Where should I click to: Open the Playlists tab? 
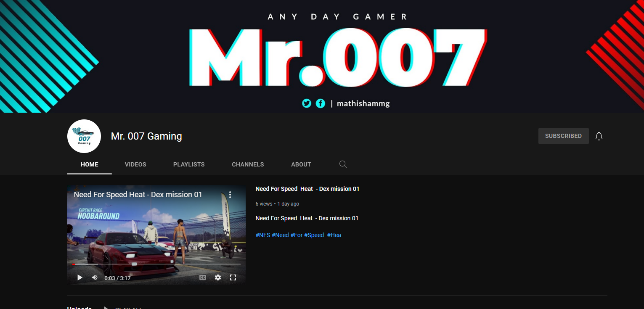point(189,164)
